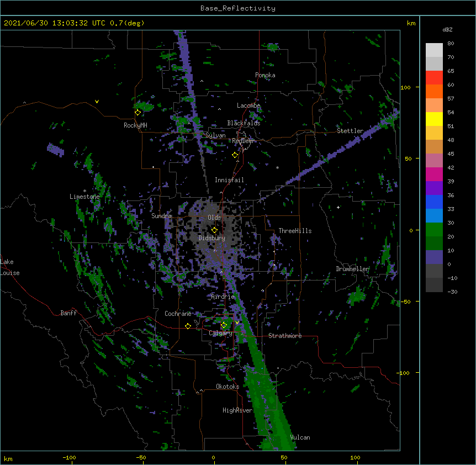Click the 100 tick on the bottom axis

pyautogui.click(x=355, y=457)
